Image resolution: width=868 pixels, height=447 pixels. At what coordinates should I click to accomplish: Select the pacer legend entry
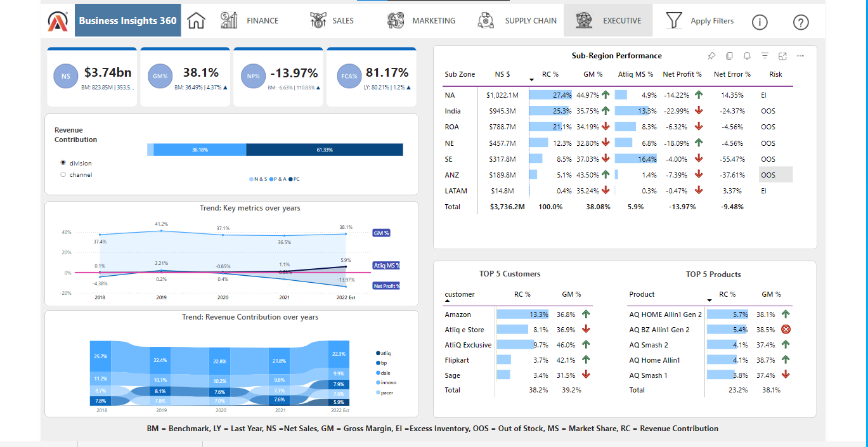pyautogui.click(x=384, y=393)
